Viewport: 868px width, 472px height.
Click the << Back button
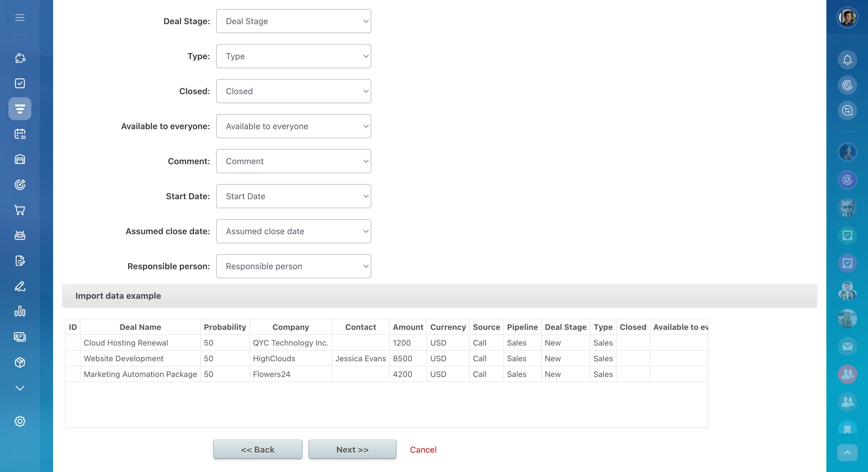point(258,449)
